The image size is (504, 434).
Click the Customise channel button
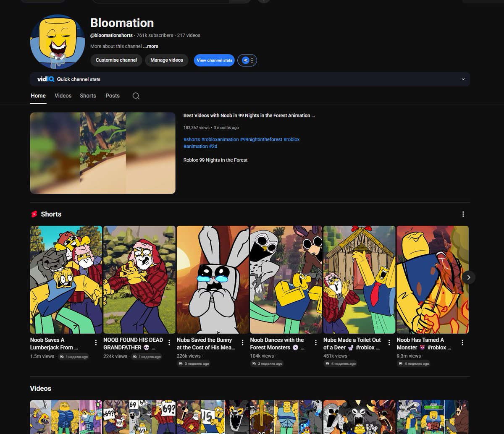click(116, 60)
